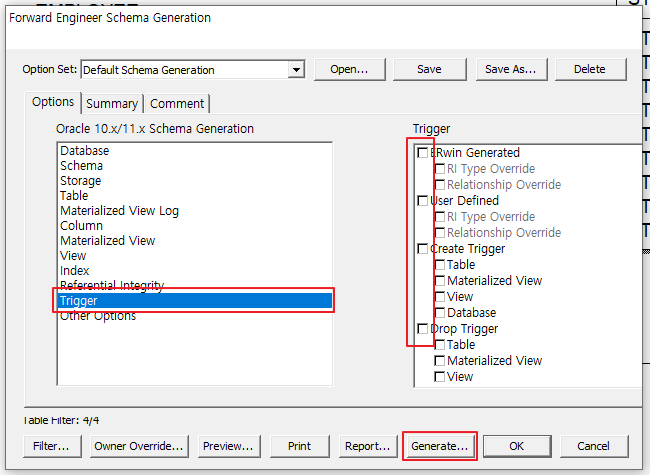Click the Delete button
The height and width of the screenshot is (475, 650).
pos(589,69)
